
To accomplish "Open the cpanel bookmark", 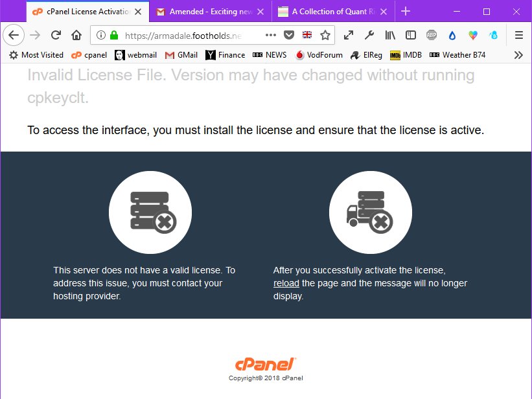I will click(89, 55).
